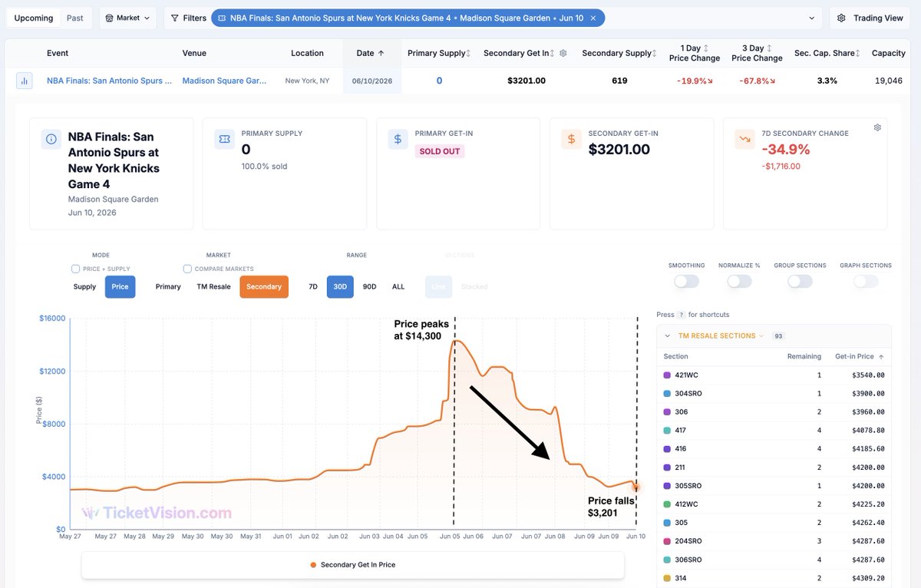The height and width of the screenshot is (588, 921).
Task: Select section 305SRO row
Action: 774,486
